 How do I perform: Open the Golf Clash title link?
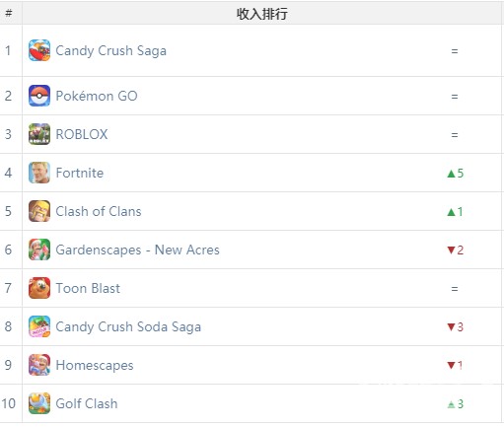87,403
